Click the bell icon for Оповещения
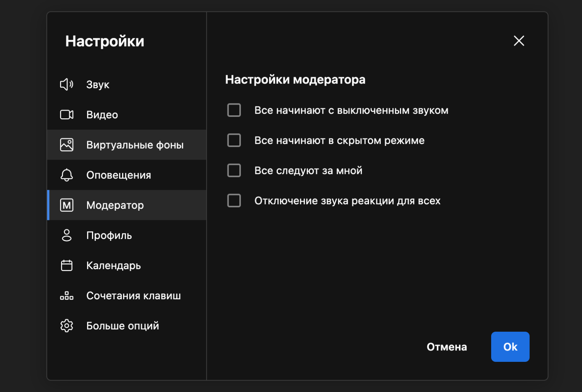 (x=67, y=175)
